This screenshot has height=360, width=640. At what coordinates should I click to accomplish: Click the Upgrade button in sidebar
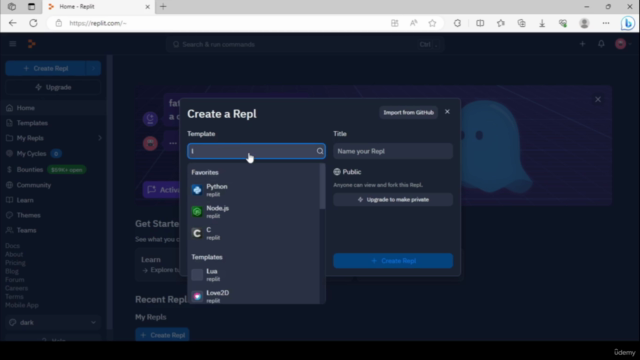[x=53, y=87]
